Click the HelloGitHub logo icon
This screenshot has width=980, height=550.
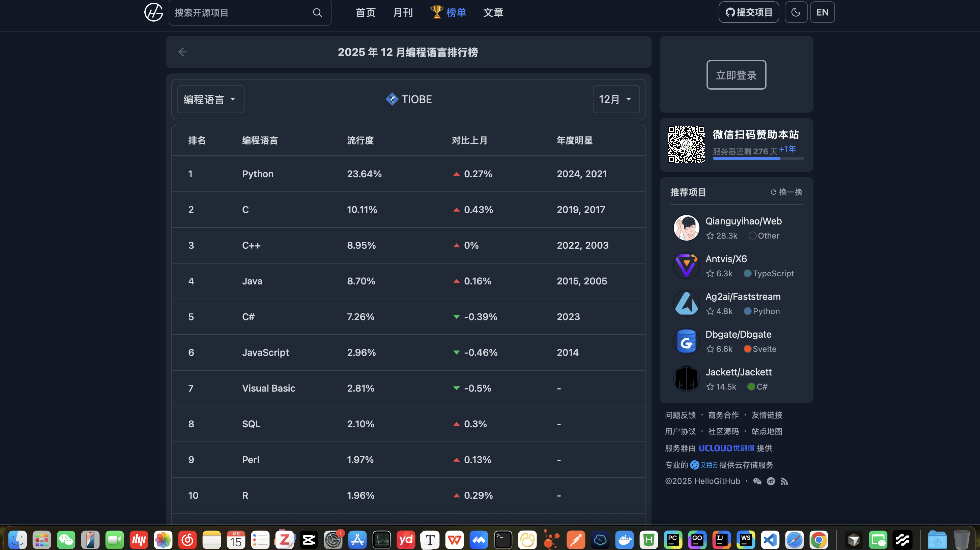[154, 12]
